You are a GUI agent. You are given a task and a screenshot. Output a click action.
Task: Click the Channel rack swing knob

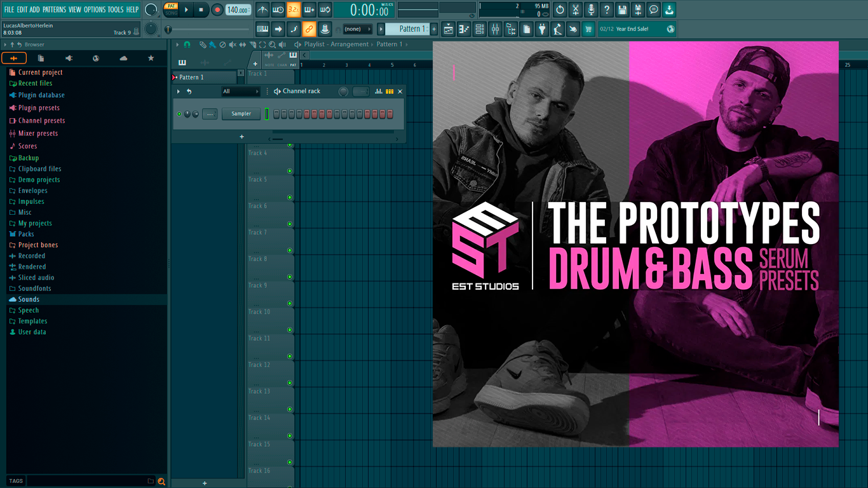(343, 91)
